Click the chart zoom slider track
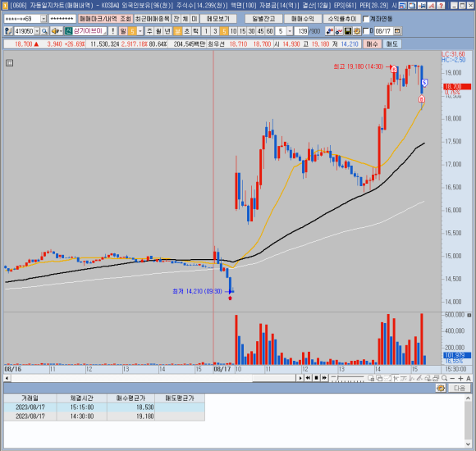Screen dimensions: 476x451 pyautogui.click(x=347, y=378)
